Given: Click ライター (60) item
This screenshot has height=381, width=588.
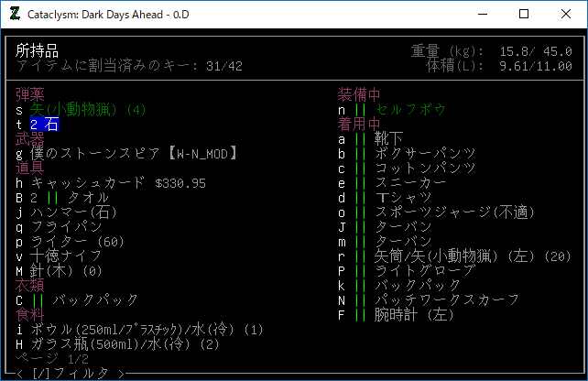Looking at the screenshot, I should (77, 242).
